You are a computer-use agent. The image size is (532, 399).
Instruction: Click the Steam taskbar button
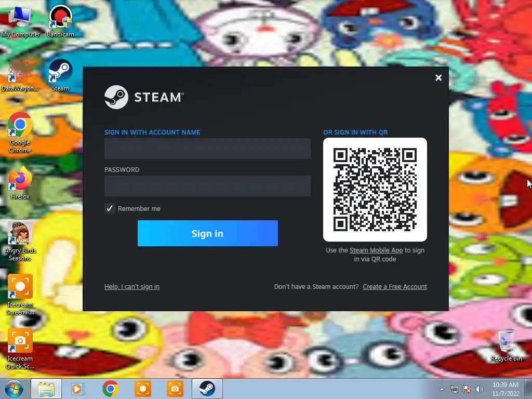pyautogui.click(x=207, y=389)
